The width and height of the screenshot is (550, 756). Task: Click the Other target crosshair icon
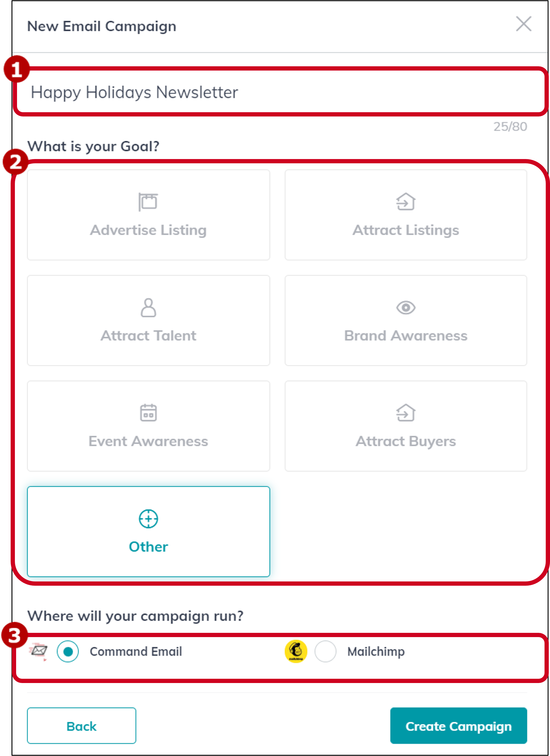click(x=148, y=519)
